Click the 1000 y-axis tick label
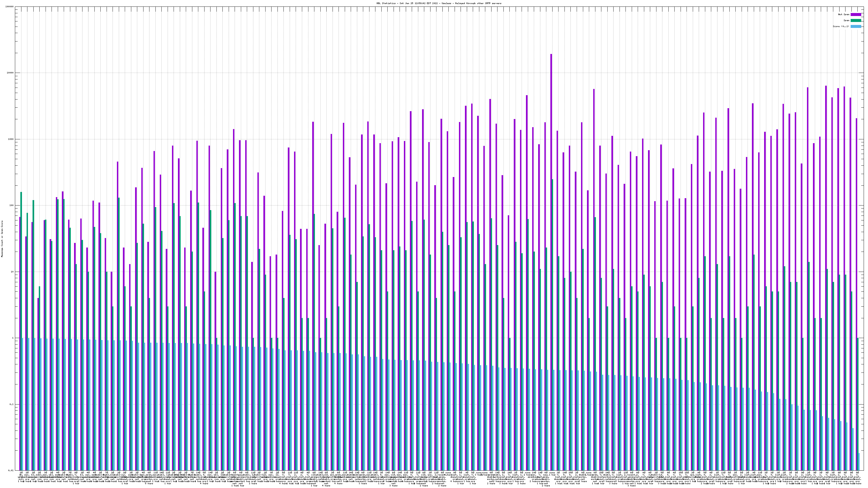 coord(11,139)
